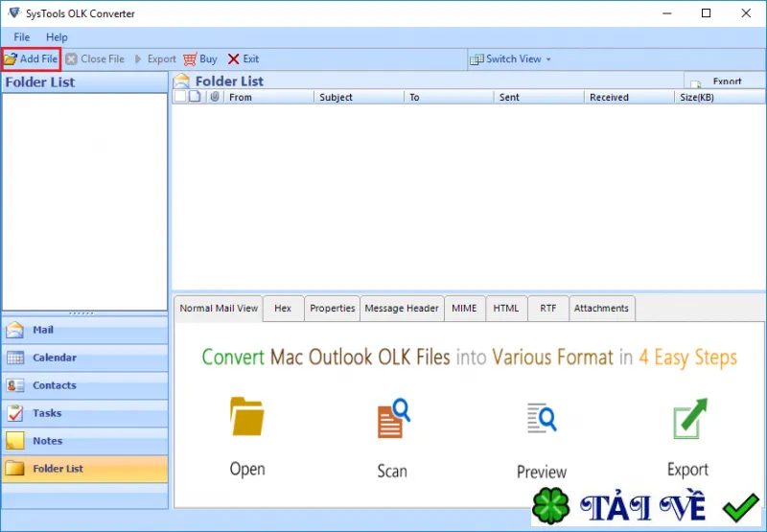Click the toolbar Export button
Screen dimensions: 767x532
pyautogui.click(x=155, y=59)
